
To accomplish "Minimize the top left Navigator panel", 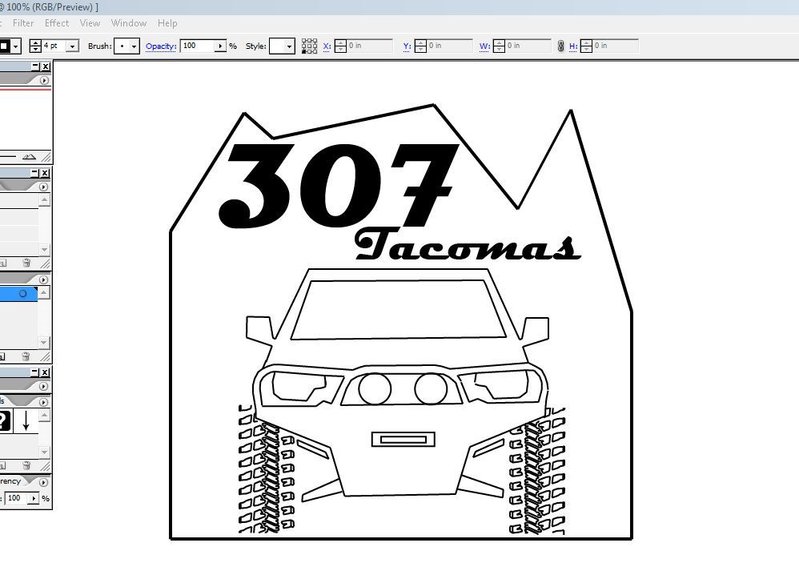I will (x=36, y=66).
